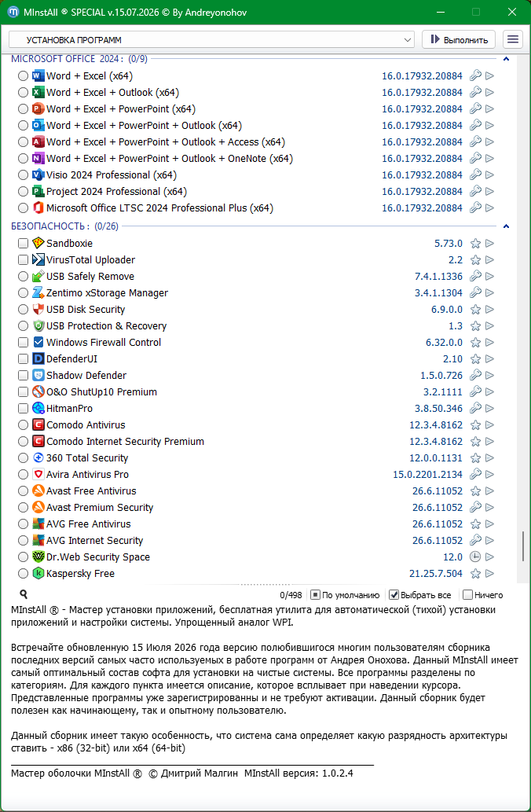Viewport: 531px width, 812px height.
Task: Enable the DefenderUI checkbox
Action: coord(23,359)
